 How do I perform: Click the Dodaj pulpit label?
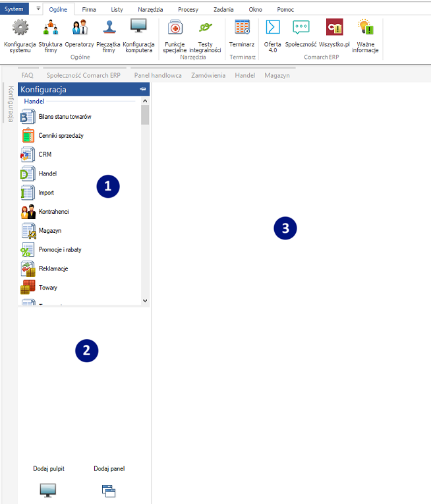[x=49, y=468]
